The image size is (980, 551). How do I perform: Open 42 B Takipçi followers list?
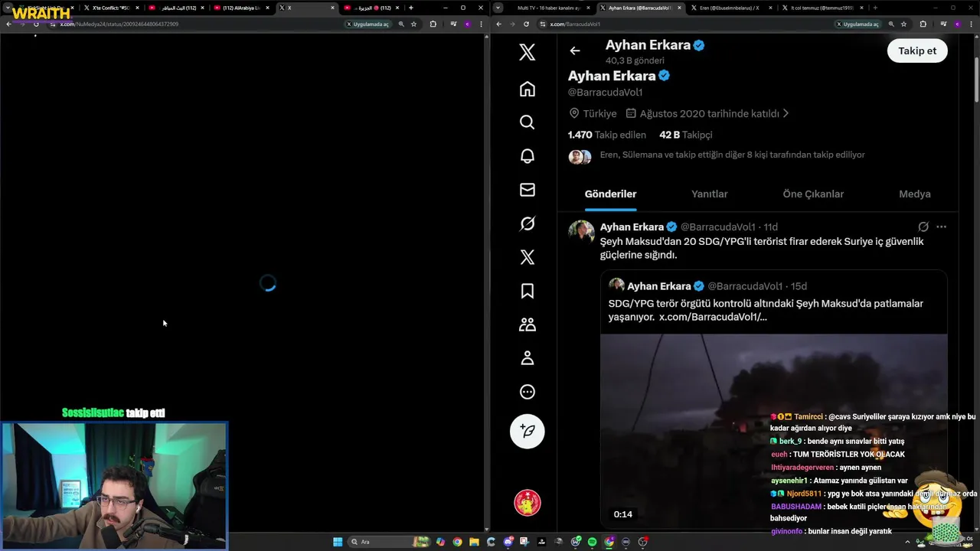pos(686,135)
